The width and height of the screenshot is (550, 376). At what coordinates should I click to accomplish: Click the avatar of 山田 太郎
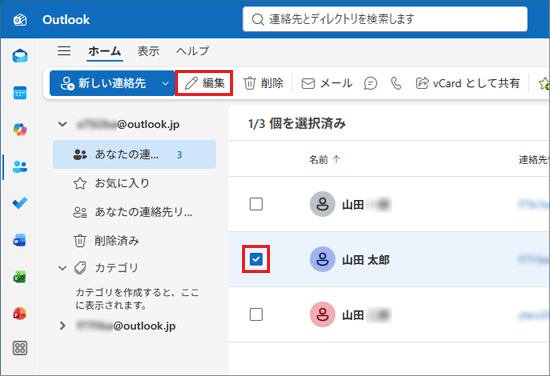[x=322, y=260]
